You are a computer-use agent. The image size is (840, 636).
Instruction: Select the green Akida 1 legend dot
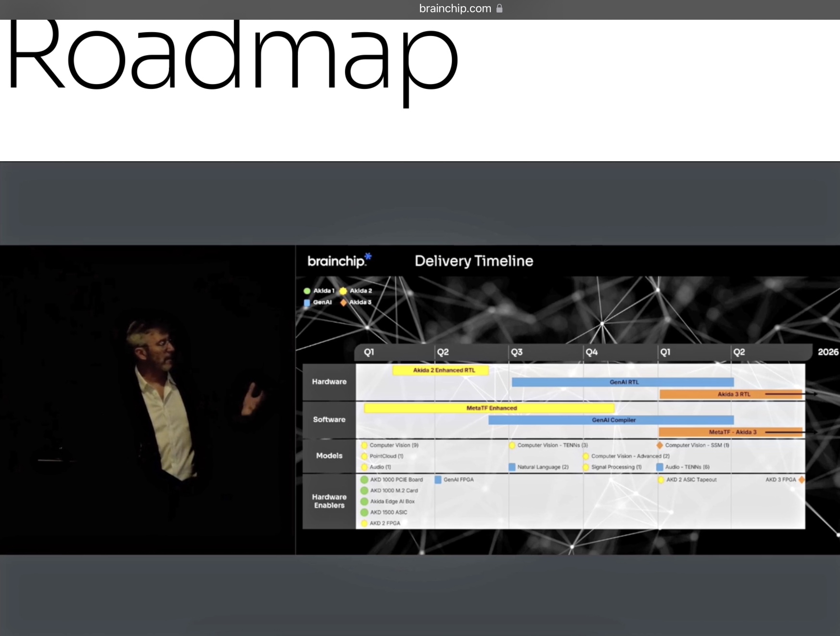(x=307, y=291)
